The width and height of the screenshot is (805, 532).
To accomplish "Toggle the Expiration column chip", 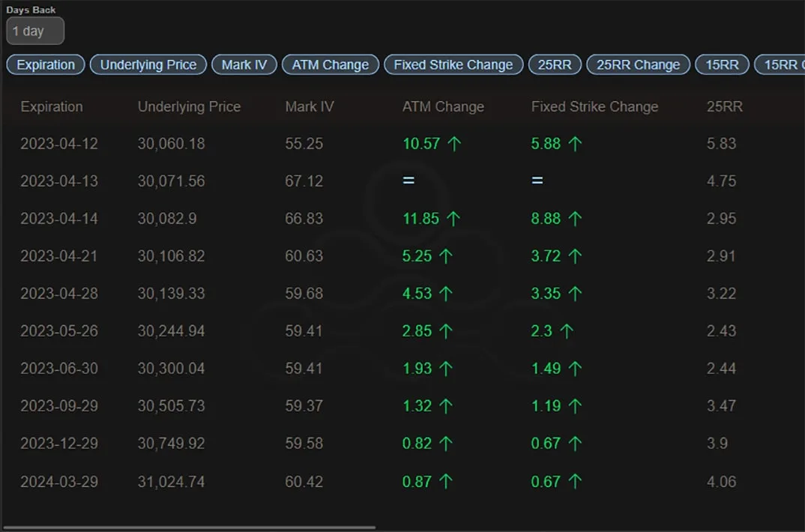I will coord(46,64).
